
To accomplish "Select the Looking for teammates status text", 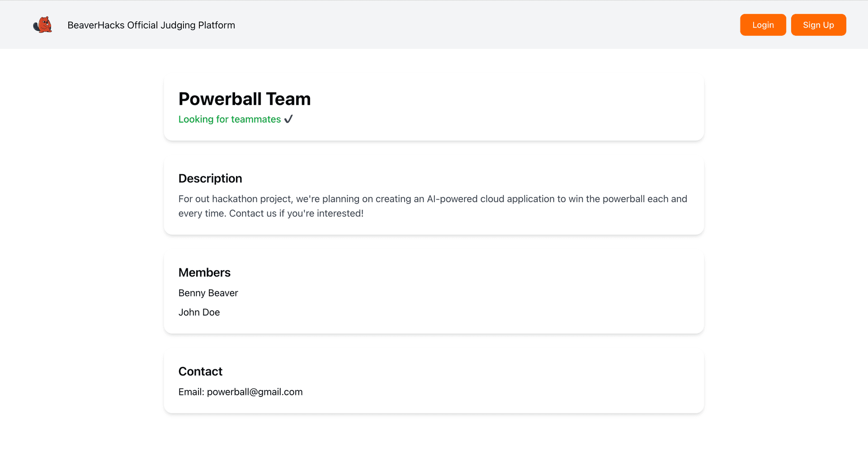I will point(229,119).
